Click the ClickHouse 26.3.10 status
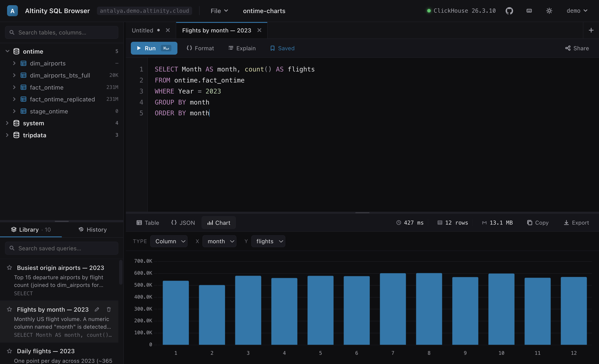The image size is (599, 364). (x=461, y=11)
